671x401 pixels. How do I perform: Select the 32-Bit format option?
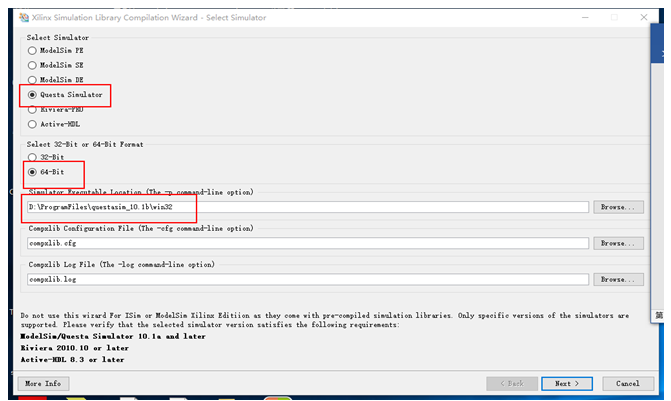point(32,157)
